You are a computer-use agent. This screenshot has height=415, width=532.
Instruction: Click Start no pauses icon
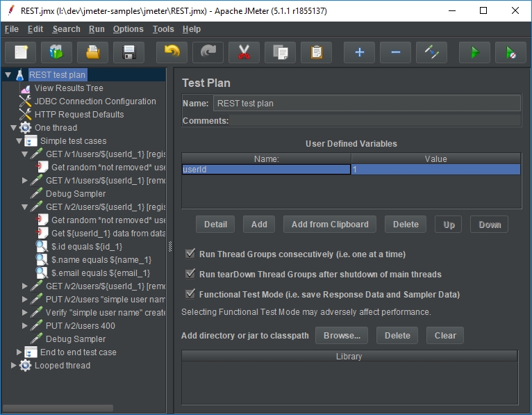pyautogui.click(x=510, y=53)
